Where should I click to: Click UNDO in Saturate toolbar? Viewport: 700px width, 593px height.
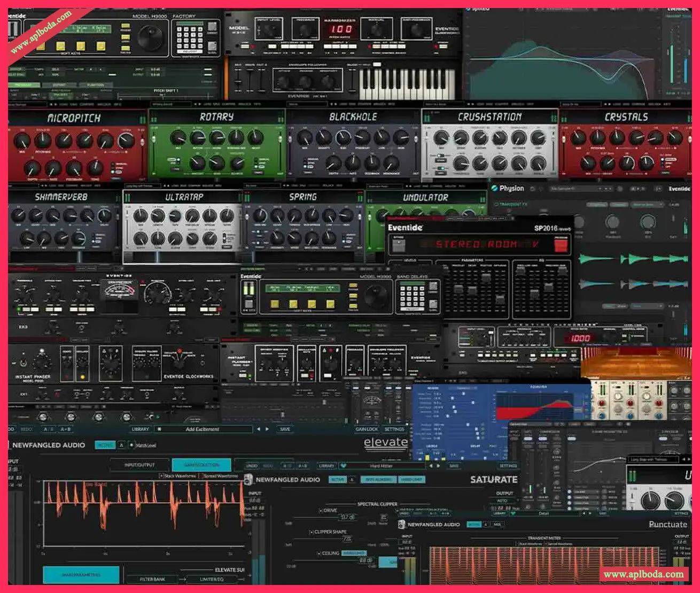[252, 466]
